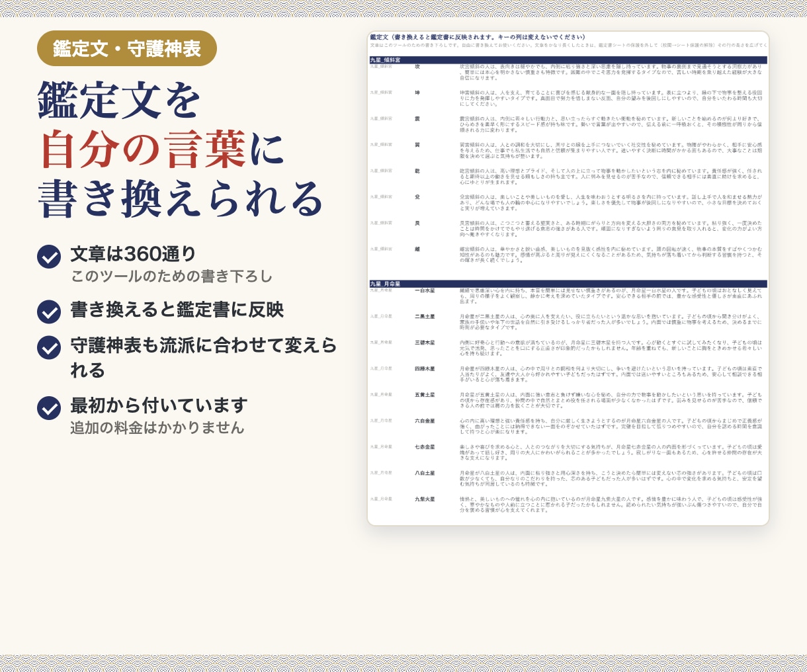Click the paragraph starting 艮宮傾斜の人は
Screen dimensions: 807x672
pos(611,229)
